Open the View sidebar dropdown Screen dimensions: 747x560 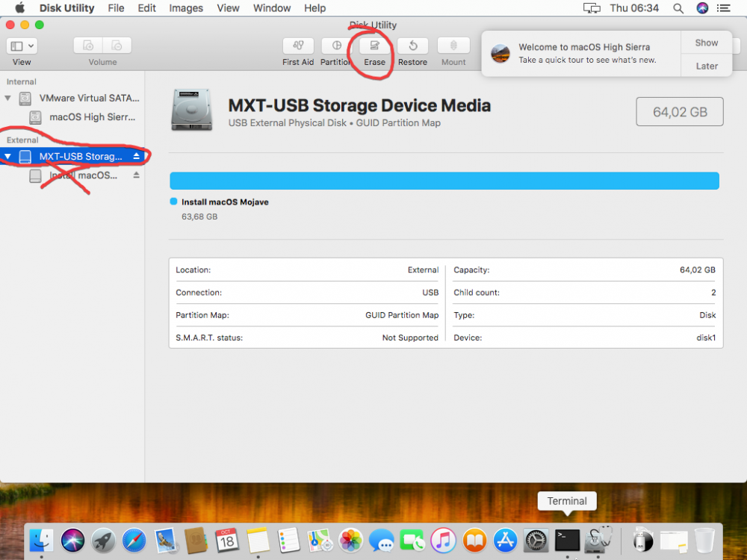point(22,46)
